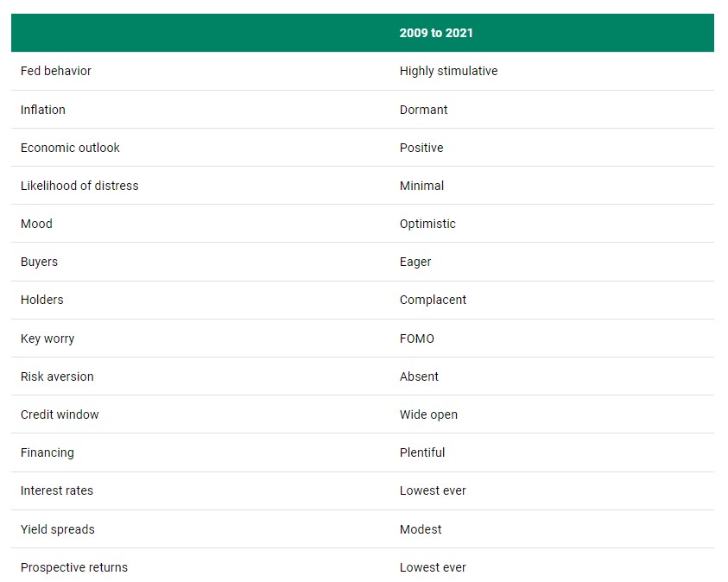The height and width of the screenshot is (582, 728).
Task: Click the 'Eager' cell in Buyers row
Action: (x=415, y=262)
